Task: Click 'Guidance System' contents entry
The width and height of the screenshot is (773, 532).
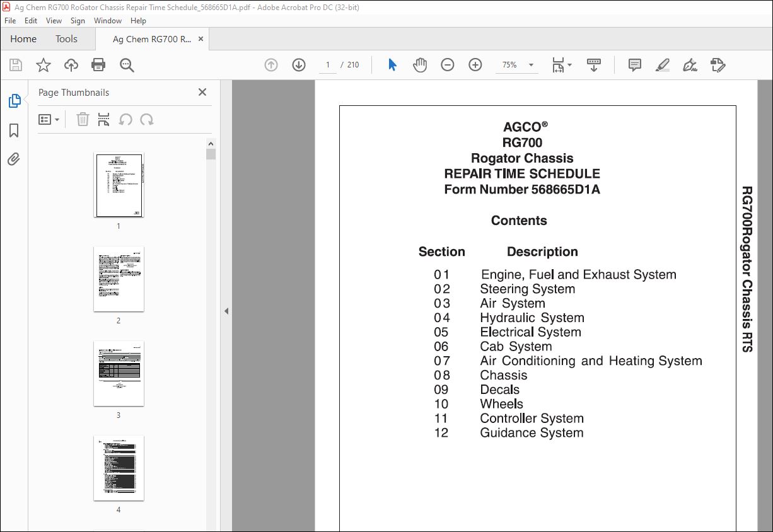Action: [532, 433]
